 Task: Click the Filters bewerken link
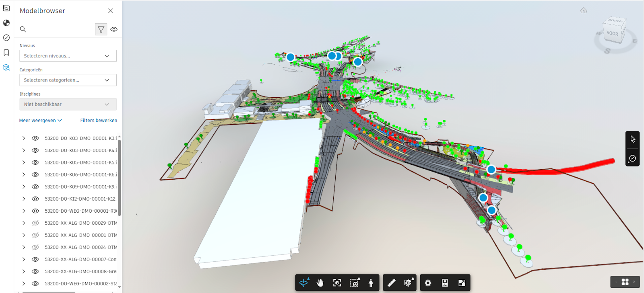pyautogui.click(x=99, y=121)
